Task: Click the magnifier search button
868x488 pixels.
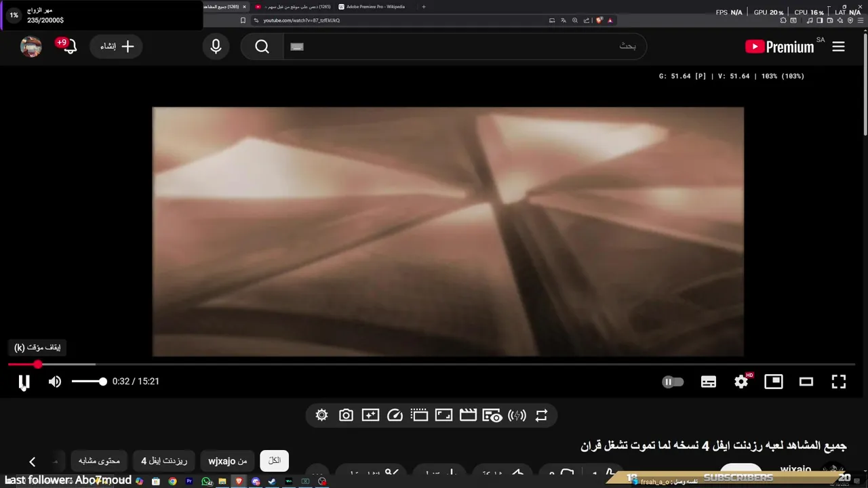Action: coord(262,47)
